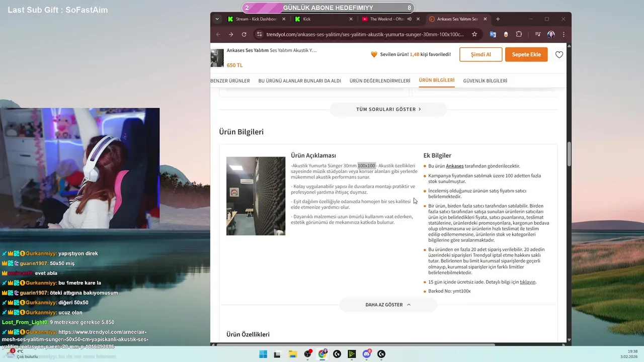Collapse details with DAHA AZ GÖSTER

(x=388, y=305)
